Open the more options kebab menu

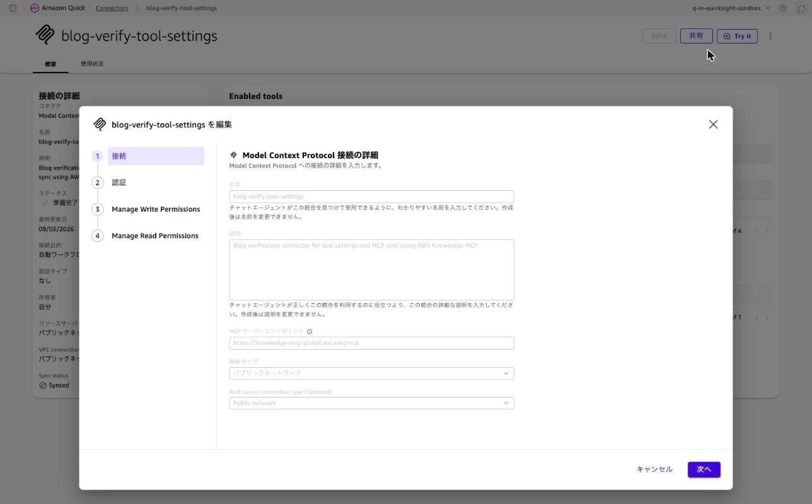click(x=770, y=37)
